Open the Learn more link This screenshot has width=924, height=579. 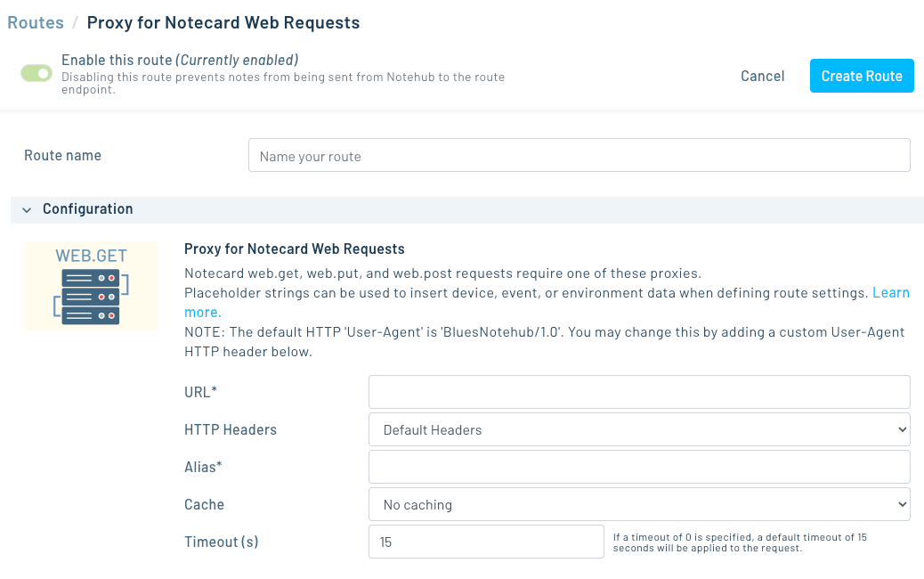(x=890, y=292)
